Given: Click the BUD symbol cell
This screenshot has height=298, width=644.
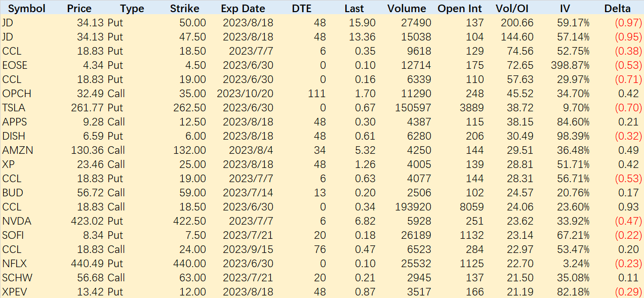Looking at the screenshot, I should (13, 193).
